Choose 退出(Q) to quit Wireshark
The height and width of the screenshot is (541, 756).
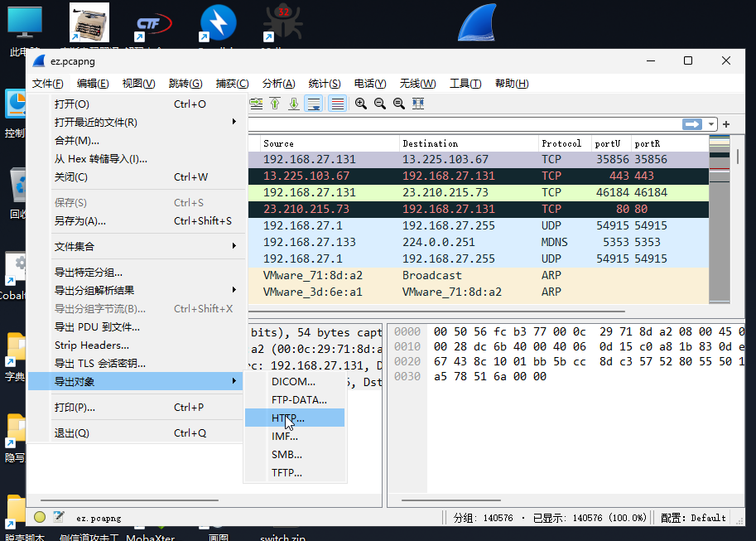point(136,433)
